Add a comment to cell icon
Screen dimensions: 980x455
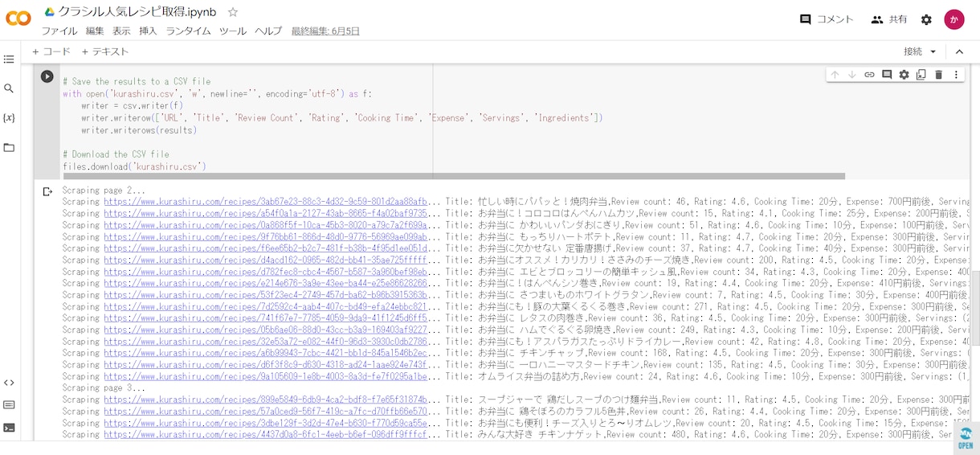(x=887, y=75)
